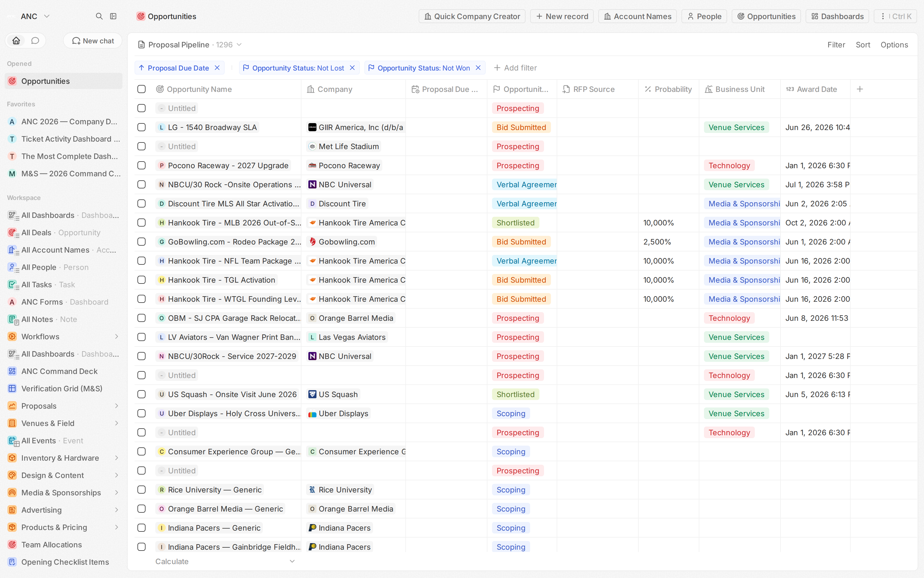Open Dashboards top shortcut
The height and width of the screenshot is (578, 924).
pos(837,16)
